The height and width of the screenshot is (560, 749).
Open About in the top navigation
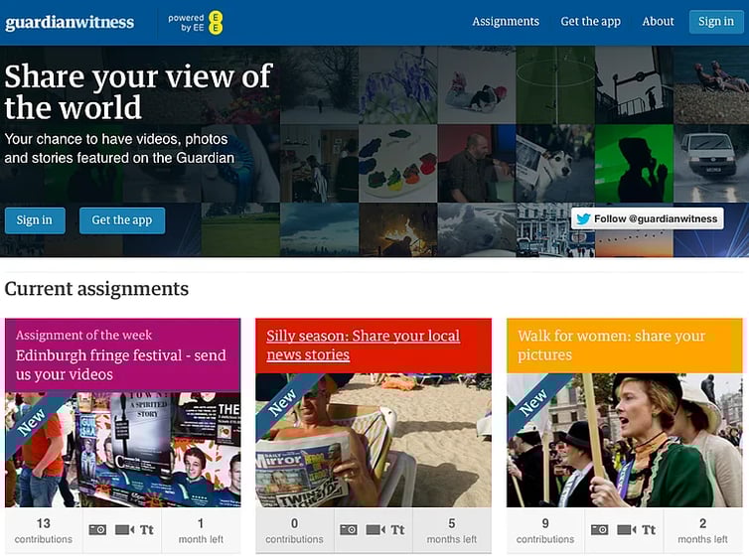pyautogui.click(x=658, y=22)
